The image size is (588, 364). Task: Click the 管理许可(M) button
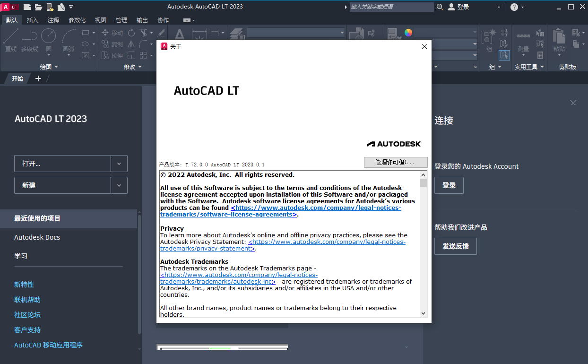point(396,162)
